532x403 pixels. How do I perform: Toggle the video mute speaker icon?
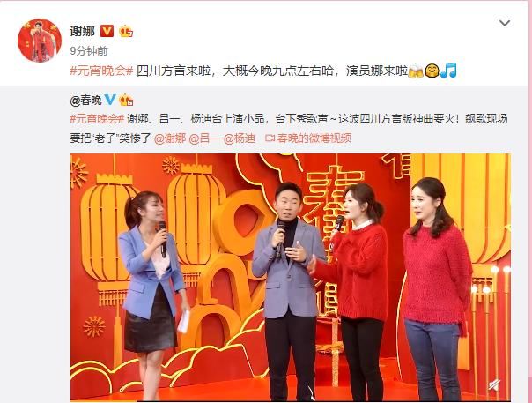click(495, 385)
